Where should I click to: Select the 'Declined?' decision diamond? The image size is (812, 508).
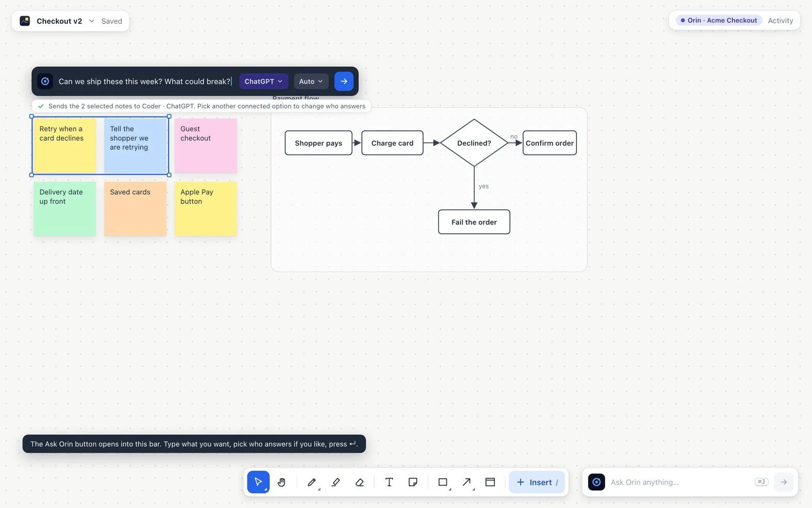(x=474, y=143)
